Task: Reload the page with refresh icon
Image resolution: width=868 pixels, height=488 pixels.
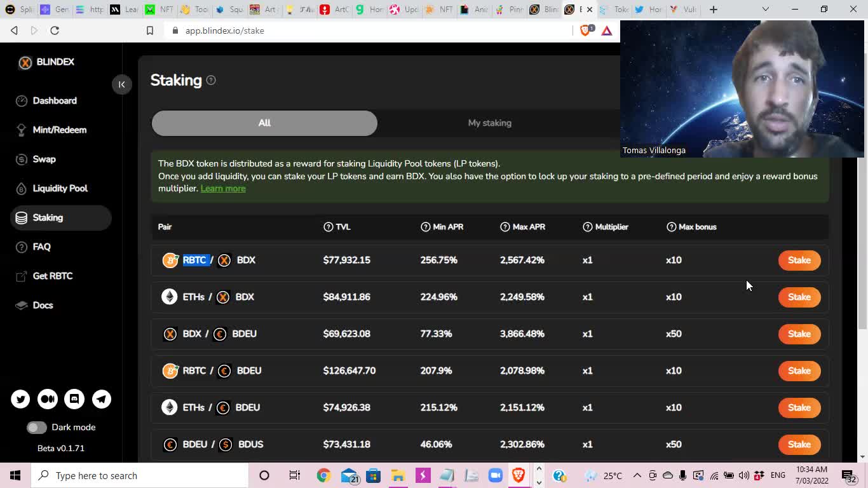Action: pos(55,30)
